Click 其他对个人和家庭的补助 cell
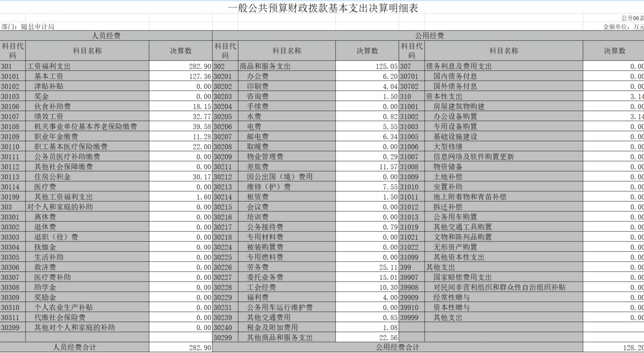The width and height of the screenshot is (644, 353). (x=87, y=327)
